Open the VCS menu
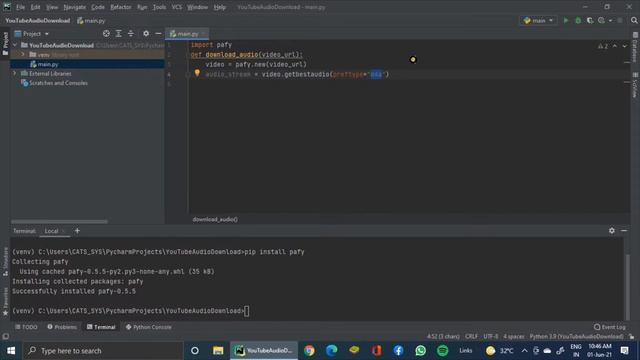This screenshot has height=360, width=640. (x=177, y=7)
